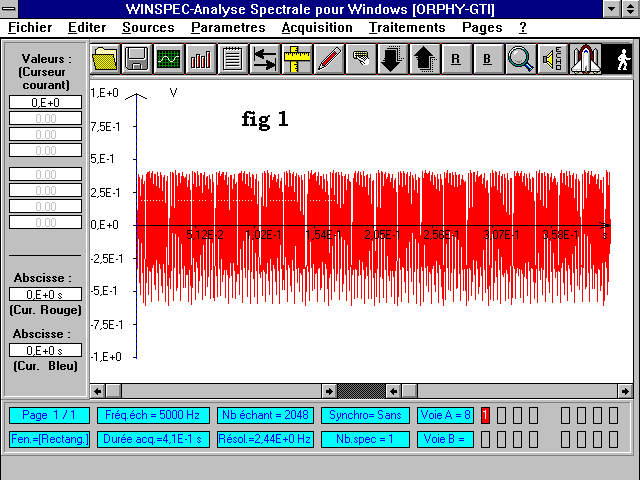Click the Nb.spec = 1 button

(x=365, y=439)
